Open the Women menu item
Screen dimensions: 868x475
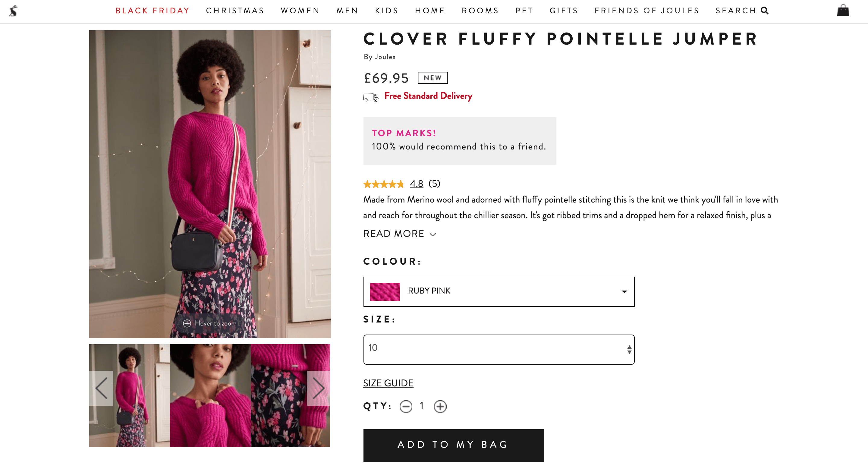[300, 11]
